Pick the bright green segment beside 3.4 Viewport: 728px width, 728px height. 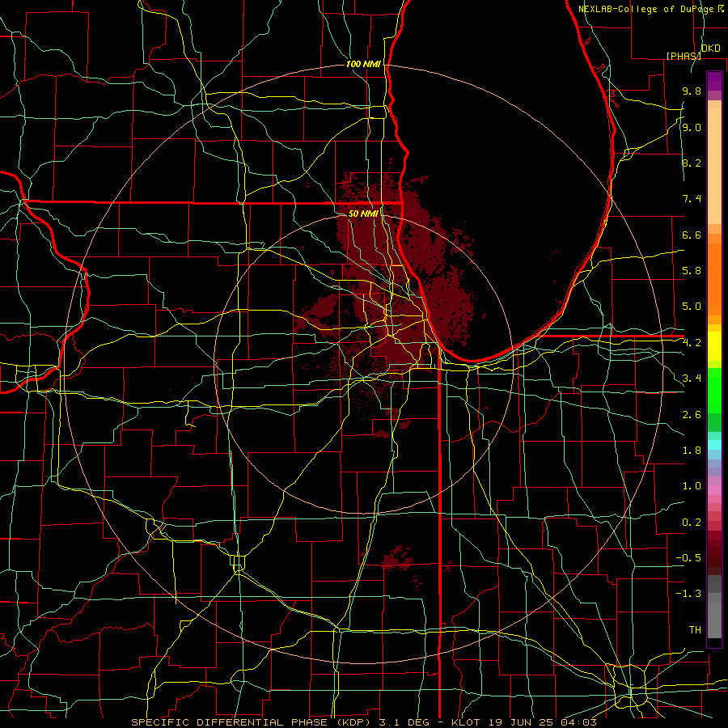(x=714, y=390)
